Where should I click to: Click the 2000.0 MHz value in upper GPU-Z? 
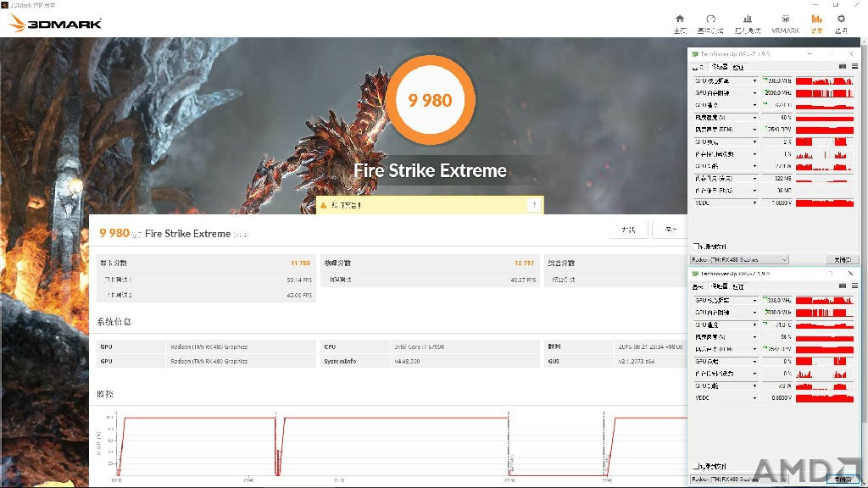point(778,93)
